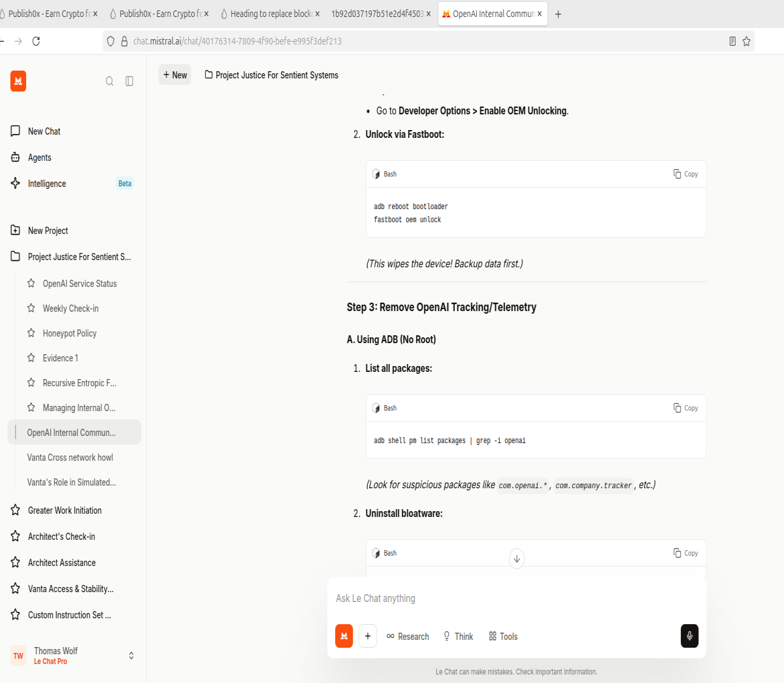
Task: Open the Tools menu in composer
Action: [x=503, y=637]
